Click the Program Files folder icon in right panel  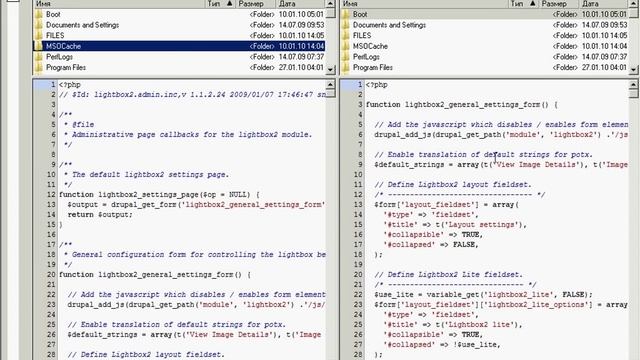click(x=346, y=67)
